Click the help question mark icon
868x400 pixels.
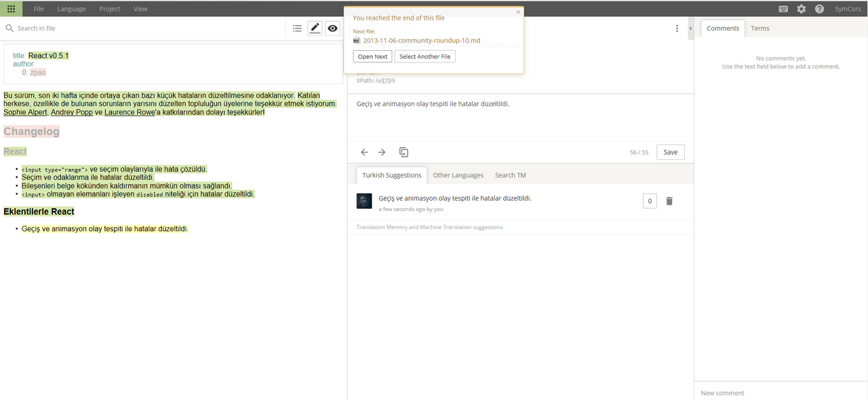coord(819,9)
